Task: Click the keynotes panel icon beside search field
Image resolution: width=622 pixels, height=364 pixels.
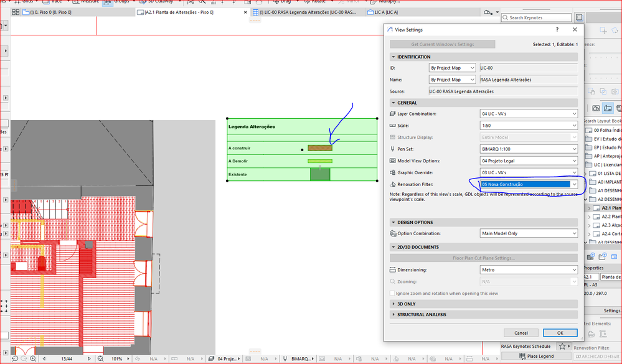Action: [580, 17]
